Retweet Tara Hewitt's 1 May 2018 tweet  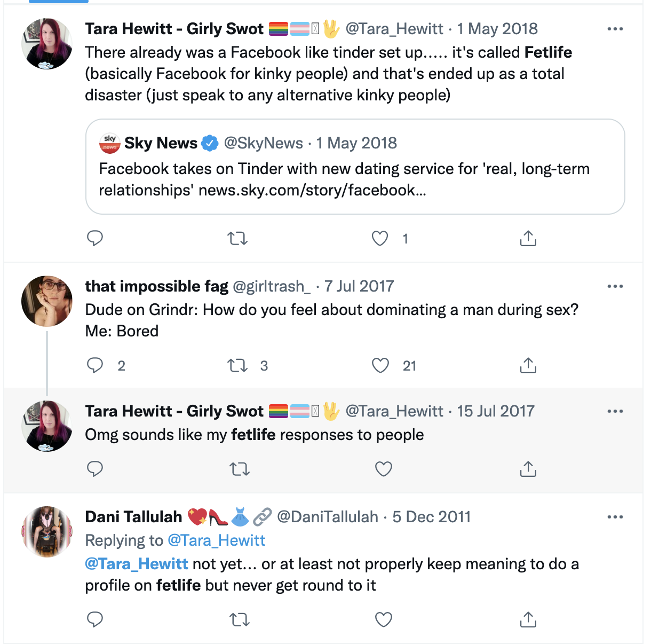point(237,238)
